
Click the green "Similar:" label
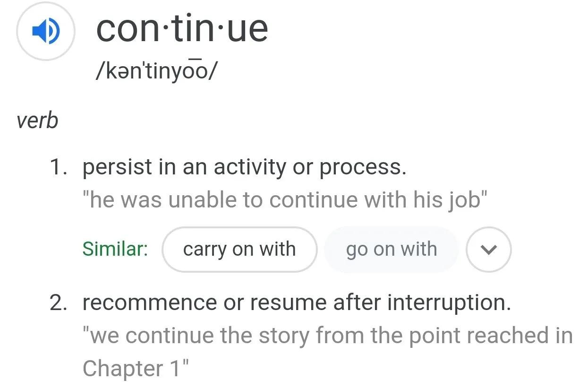click(x=115, y=249)
